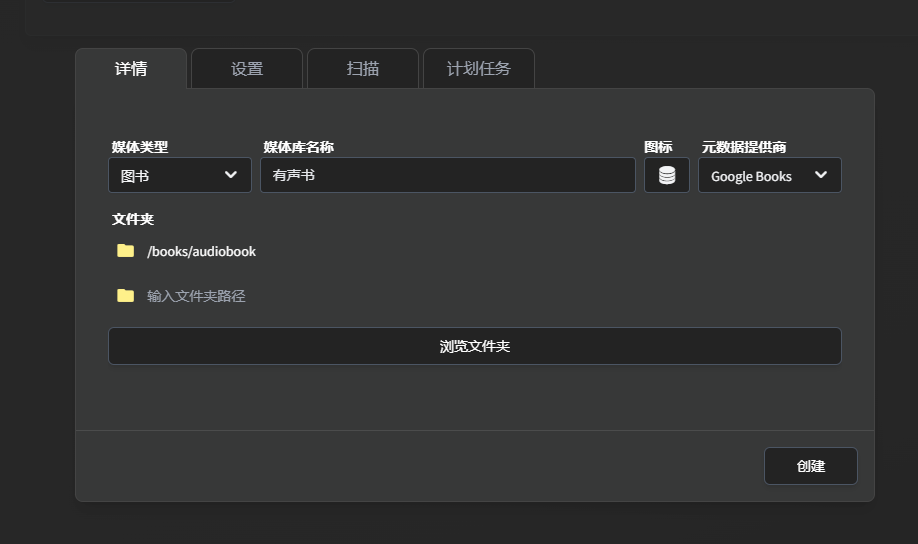
Task: Select the /books/audiobook folder entry
Action: [x=201, y=252]
